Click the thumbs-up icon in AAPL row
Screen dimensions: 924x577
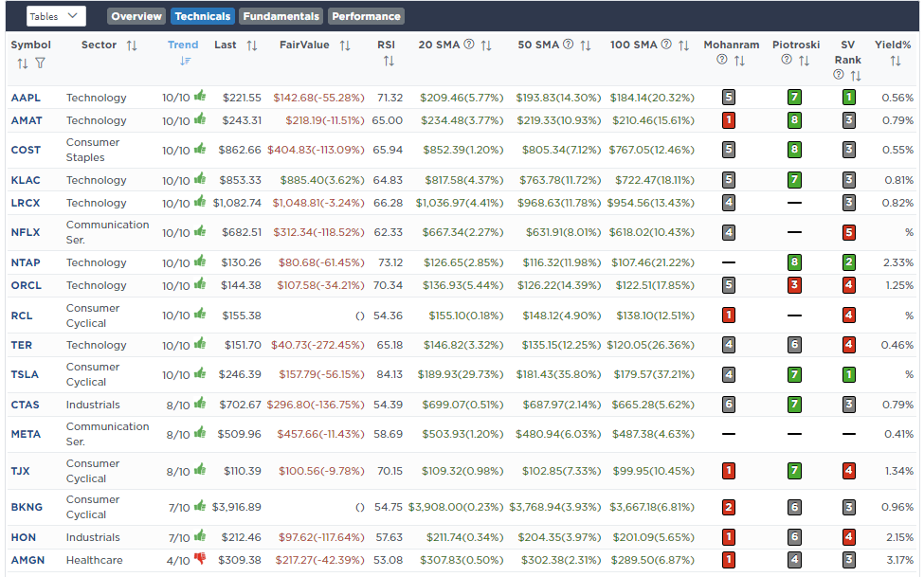200,96
